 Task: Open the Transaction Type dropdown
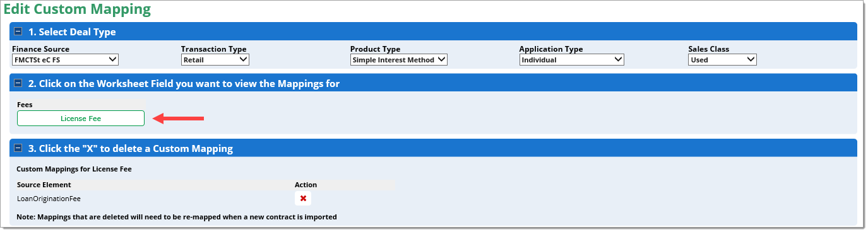(x=215, y=60)
